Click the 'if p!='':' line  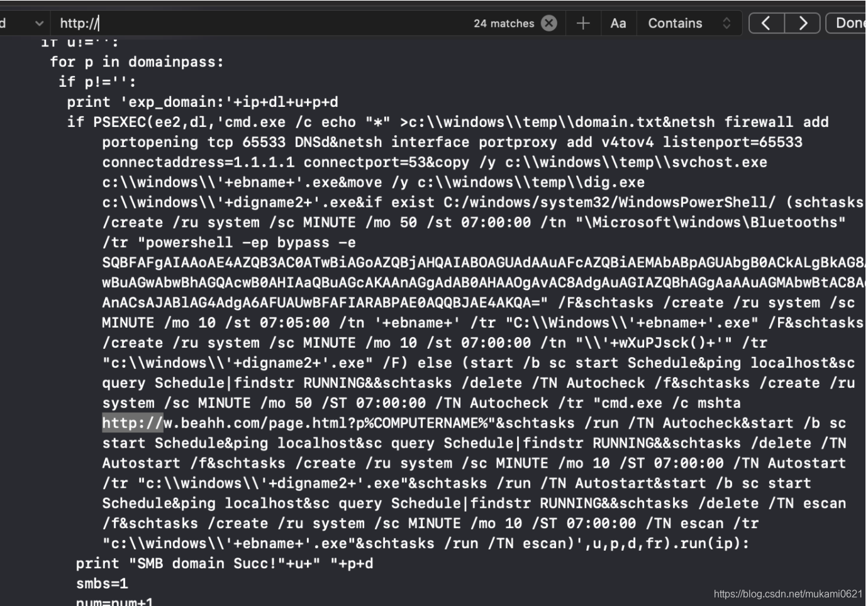tap(97, 82)
